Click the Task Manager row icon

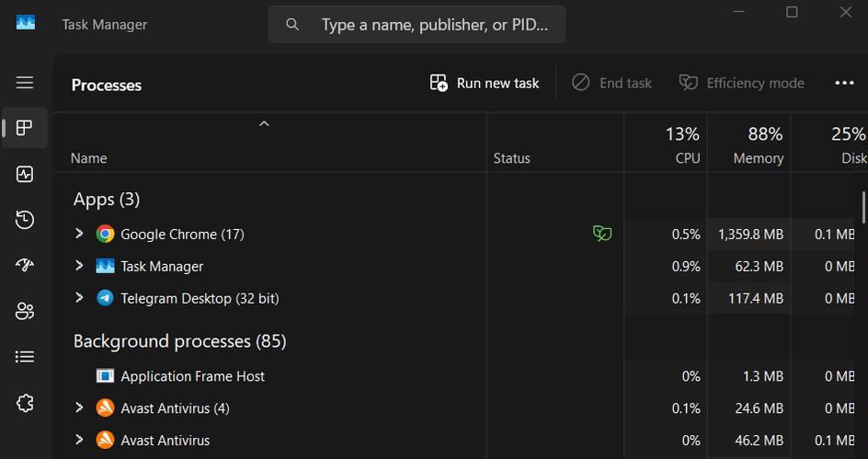(105, 267)
